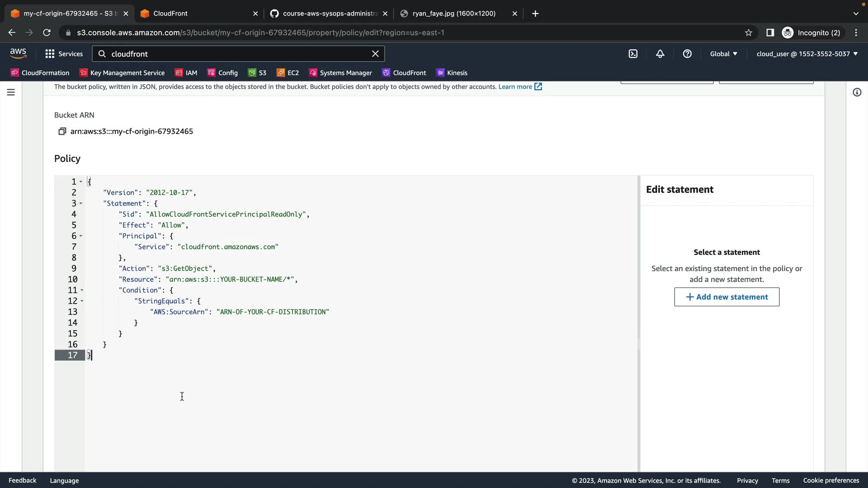Image resolution: width=868 pixels, height=488 pixels.
Task: Open the Global region dropdown
Action: click(723, 54)
